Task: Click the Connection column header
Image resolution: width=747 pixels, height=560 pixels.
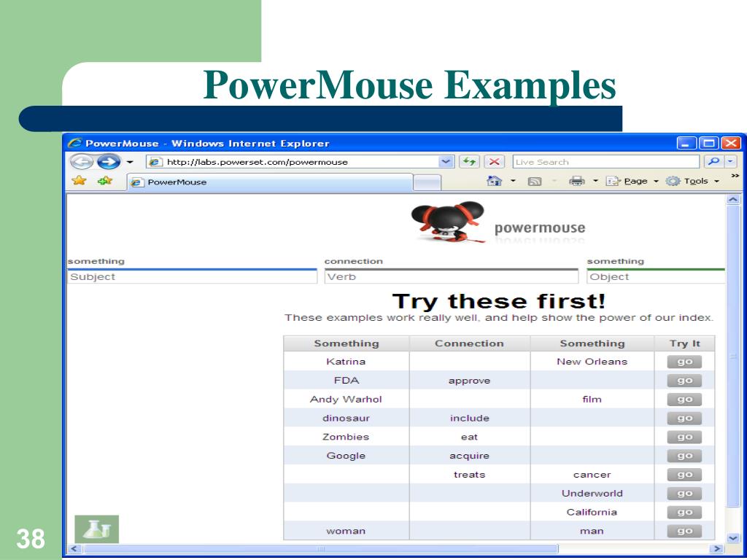Action: click(469, 343)
